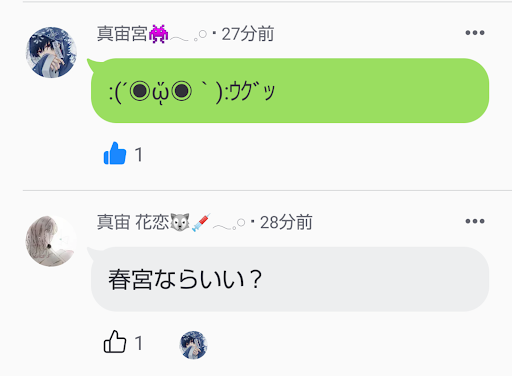Viewport: 512px width, 376px height.
Task: Click the wolf emoji beside 花恋
Action: tap(180, 222)
